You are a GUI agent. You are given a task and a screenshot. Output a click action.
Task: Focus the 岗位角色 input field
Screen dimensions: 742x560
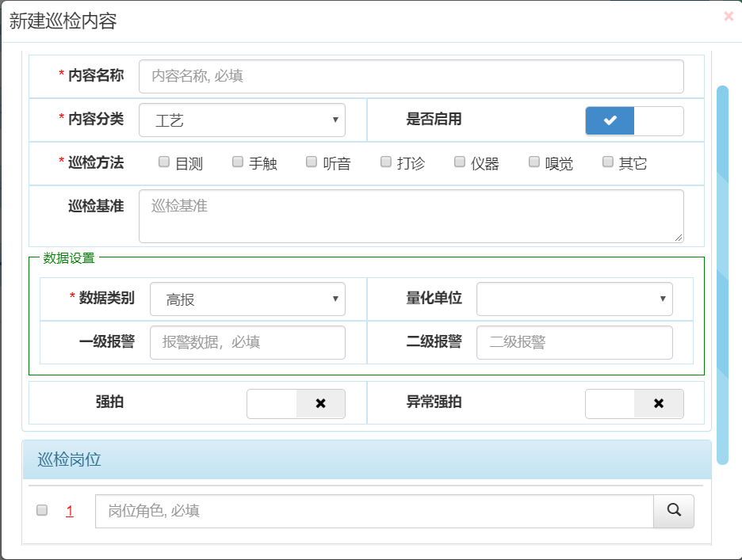click(x=374, y=511)
